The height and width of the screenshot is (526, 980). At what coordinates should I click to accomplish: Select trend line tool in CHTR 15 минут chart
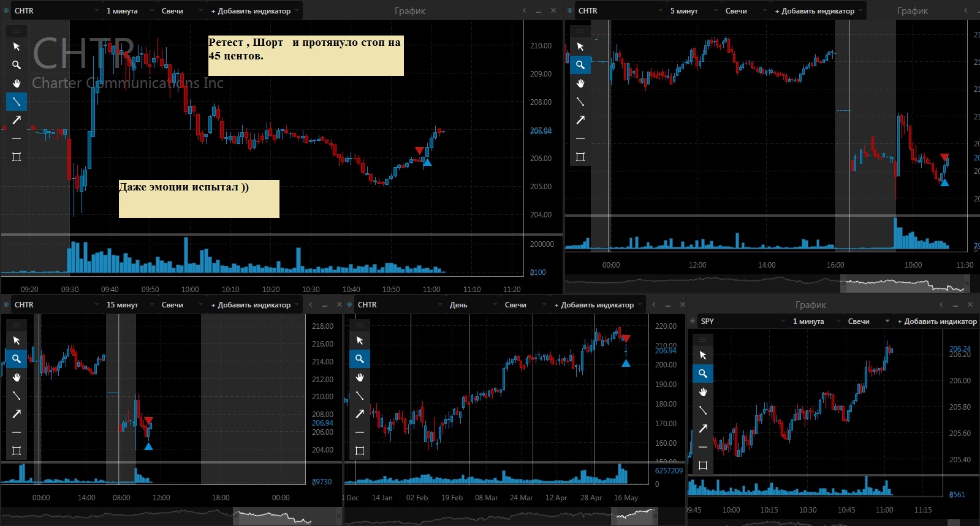17,396
